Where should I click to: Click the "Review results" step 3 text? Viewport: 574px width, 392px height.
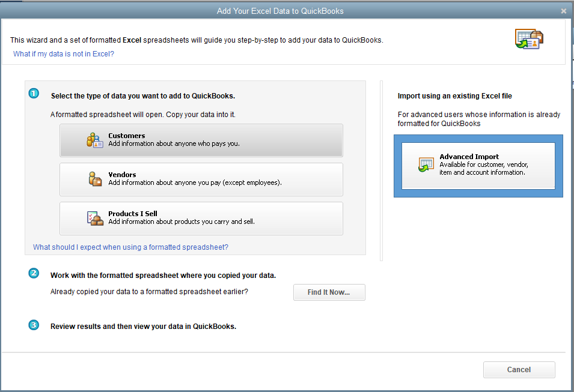[x=143, y=327]
